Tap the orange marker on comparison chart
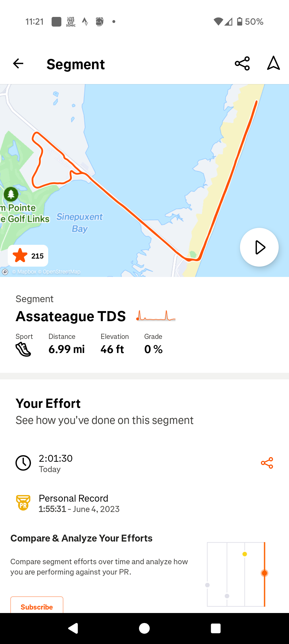This screenshot has height=644, width=289. pos(264,573)
